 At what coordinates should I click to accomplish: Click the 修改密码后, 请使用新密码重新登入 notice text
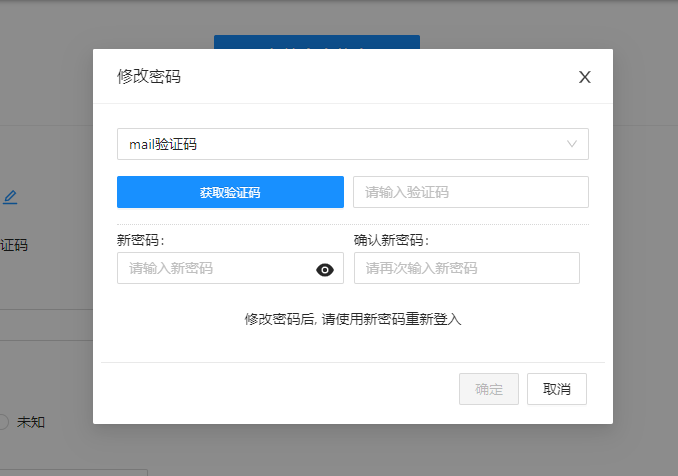(x=352, y=319)
